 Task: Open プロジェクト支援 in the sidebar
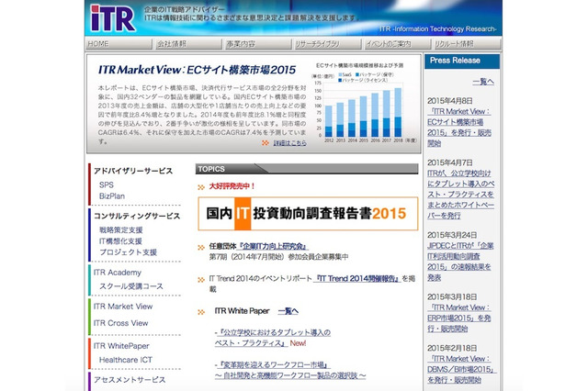pos(128,252)
